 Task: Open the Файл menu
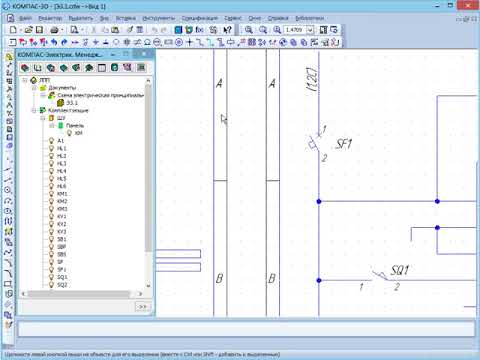[25, 18]
